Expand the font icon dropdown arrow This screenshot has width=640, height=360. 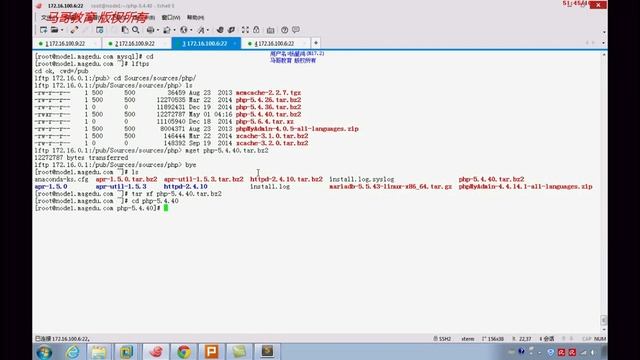click(208, 30)
